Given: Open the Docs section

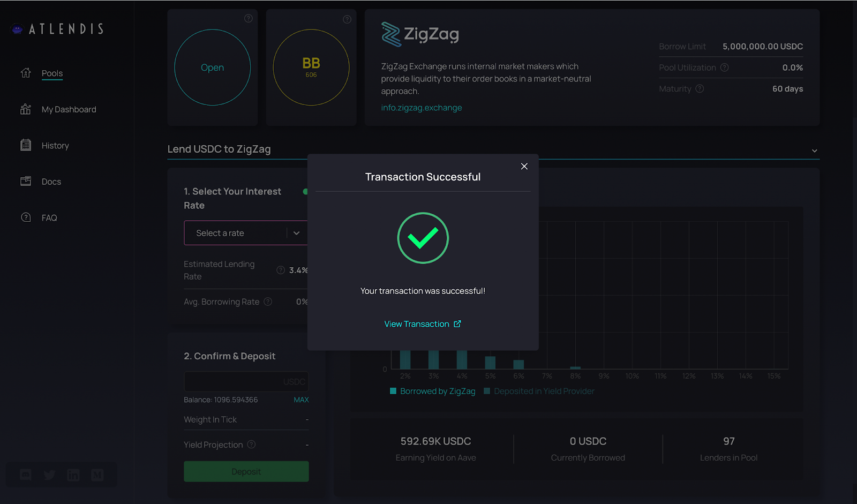Looking at the screenshot, I should click(51, 182).
